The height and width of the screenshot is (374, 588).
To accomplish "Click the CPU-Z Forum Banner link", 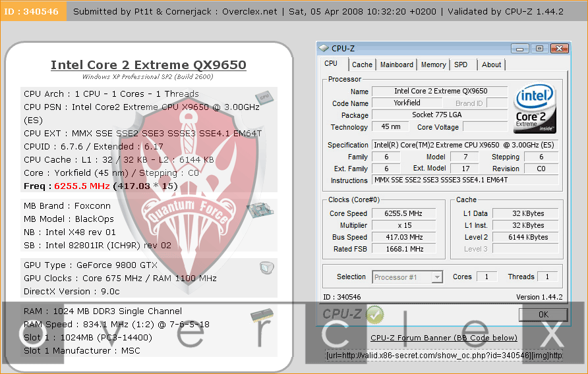I will pyautogui.click(x=444, y=338).
